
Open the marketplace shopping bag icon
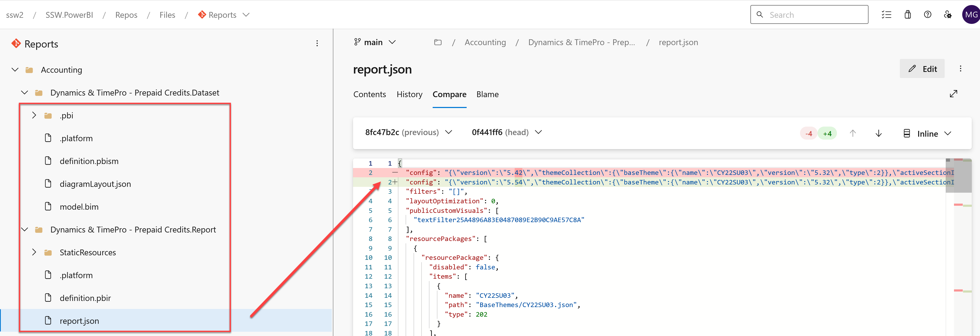pos(907,15)
